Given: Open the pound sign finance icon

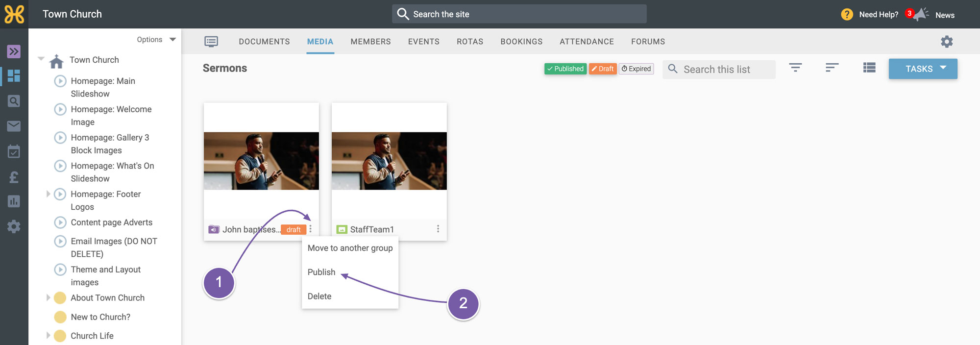Looking at the screenshot, I should [x=14, y=176].
